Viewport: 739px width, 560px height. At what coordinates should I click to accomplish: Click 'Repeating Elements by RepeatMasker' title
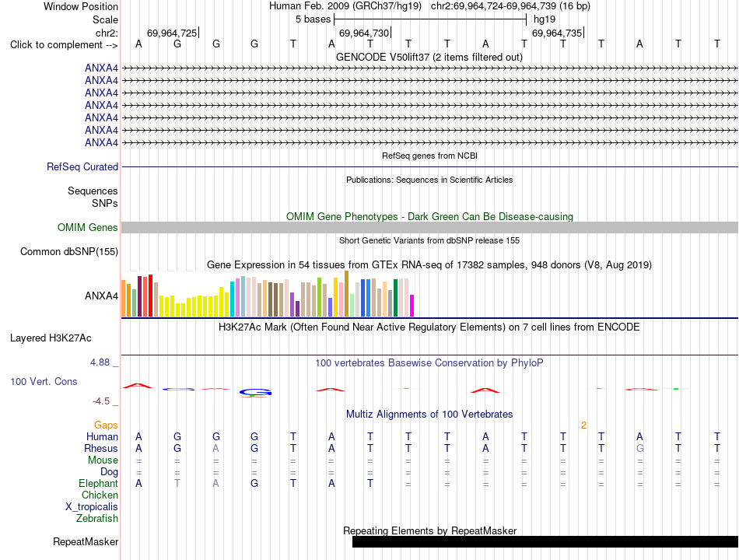(x=429, y=530)
